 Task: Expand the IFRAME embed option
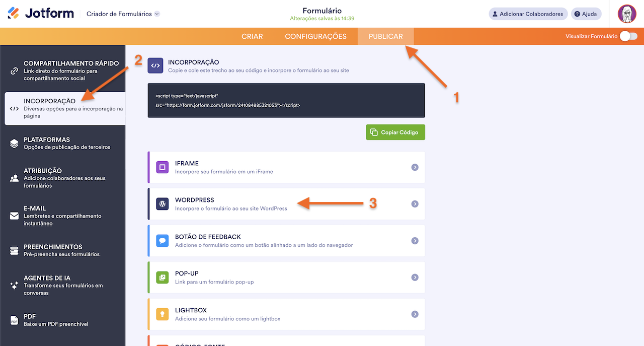(415, 167)
